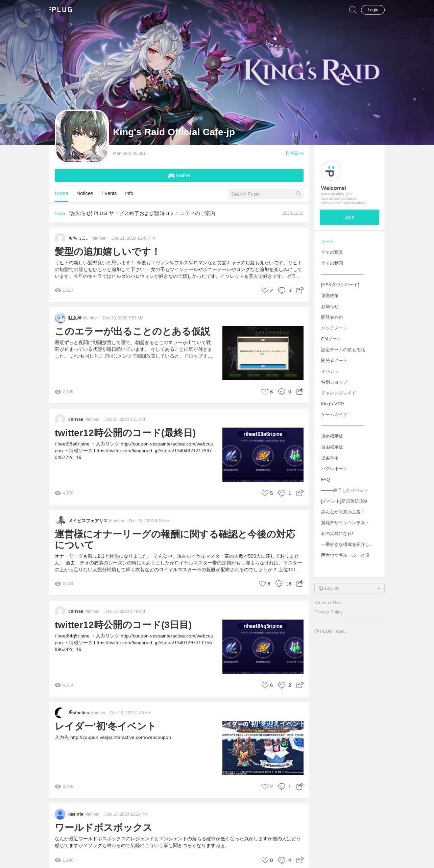
Task: Share the ワールドボスボックス post
Action: point(300,860)
